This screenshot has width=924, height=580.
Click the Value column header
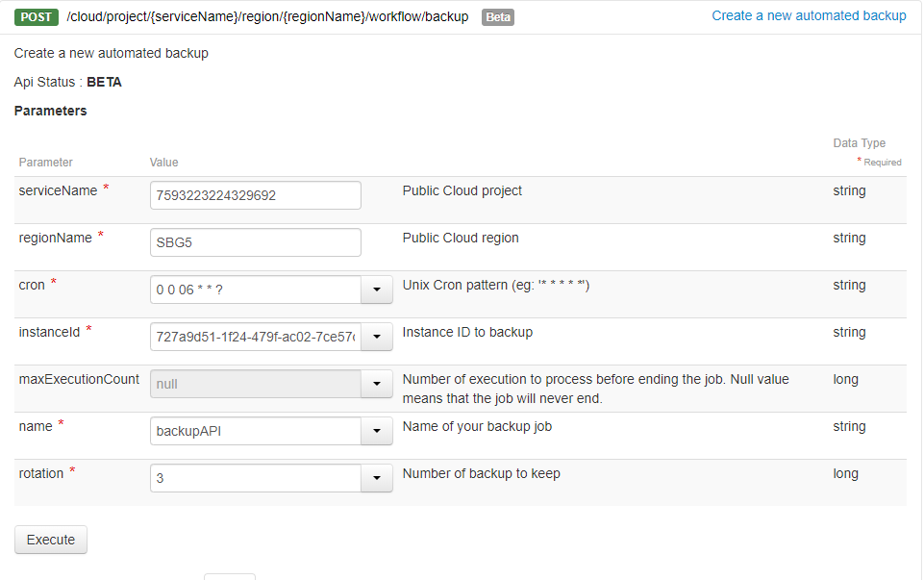[163, 163]
